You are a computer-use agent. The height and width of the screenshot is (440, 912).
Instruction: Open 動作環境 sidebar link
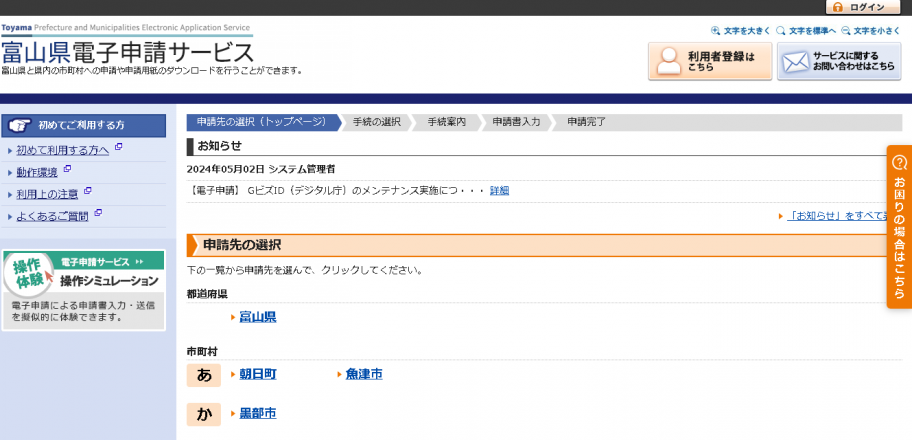pos(37,172)
